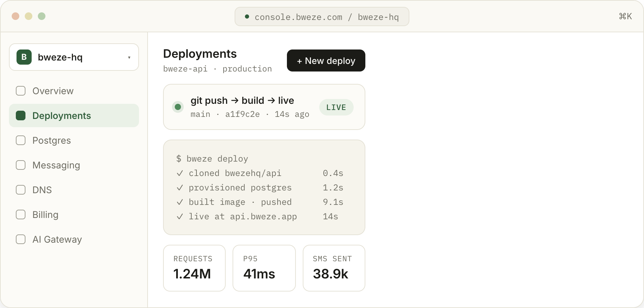Open the SMS SENT 38.9k stat card
Image resolution: width=644 pixels, height=308 pixels.
coord(334,268)
